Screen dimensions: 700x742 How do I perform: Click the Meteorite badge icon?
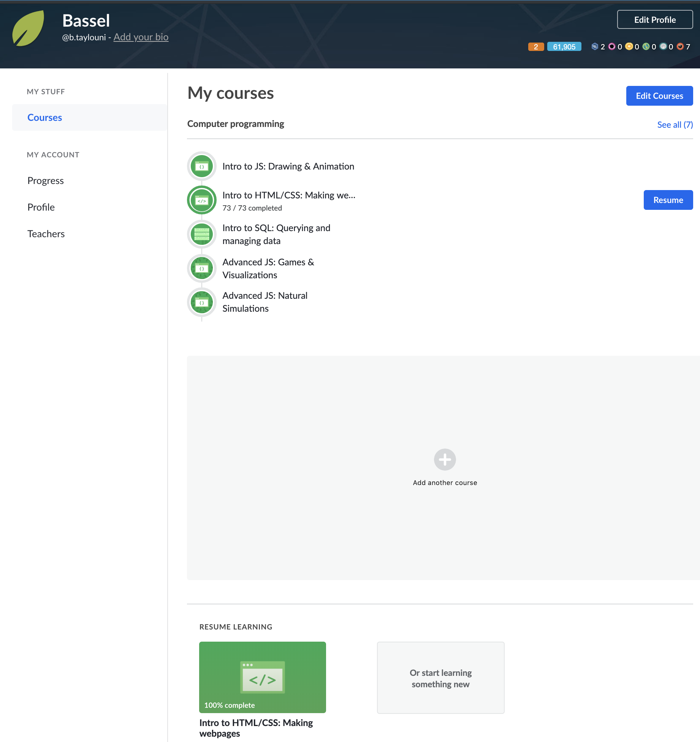point(680,46)
